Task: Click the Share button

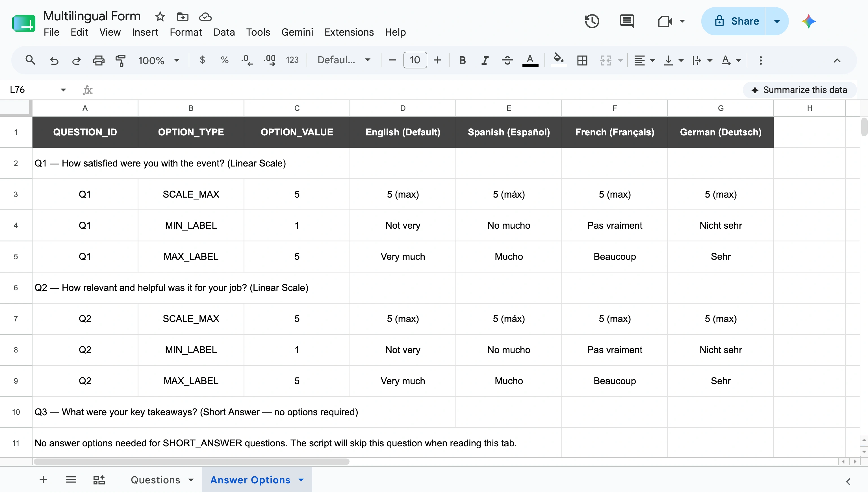Action: click(x=733, y=21)
